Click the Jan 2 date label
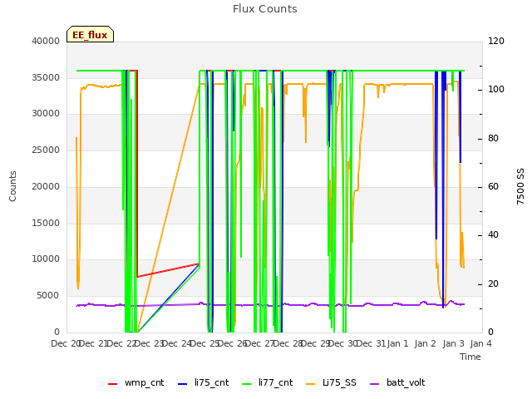 coord(426,343)
